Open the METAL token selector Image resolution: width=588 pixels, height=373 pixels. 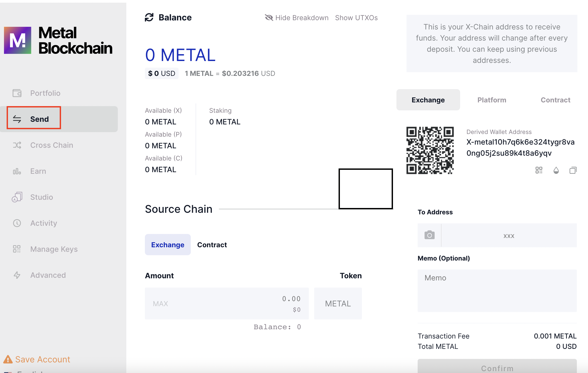338,303
